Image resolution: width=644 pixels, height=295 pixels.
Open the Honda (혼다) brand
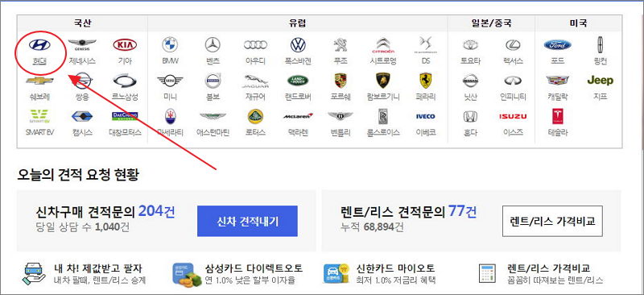point(470,116)
